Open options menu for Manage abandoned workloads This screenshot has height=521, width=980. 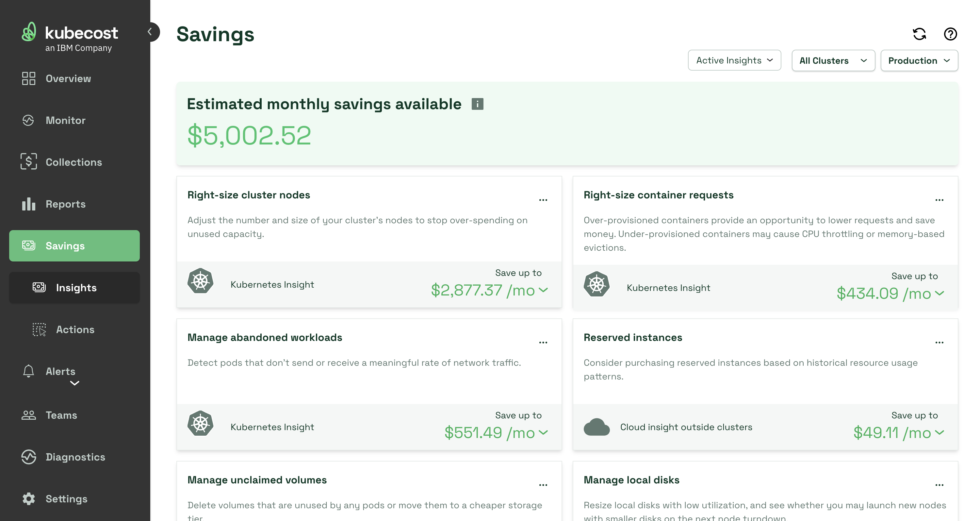(543, 342)
